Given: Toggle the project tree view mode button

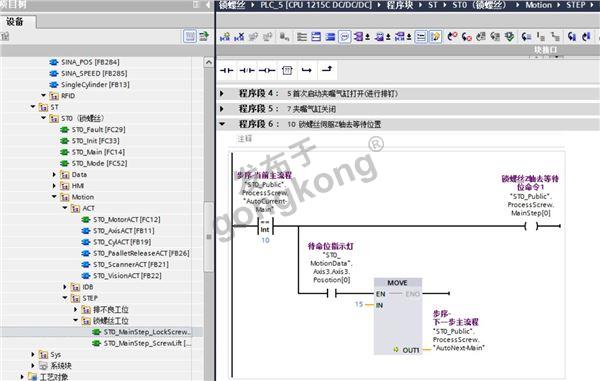Looking at the screenshot, I should [190, 36].
